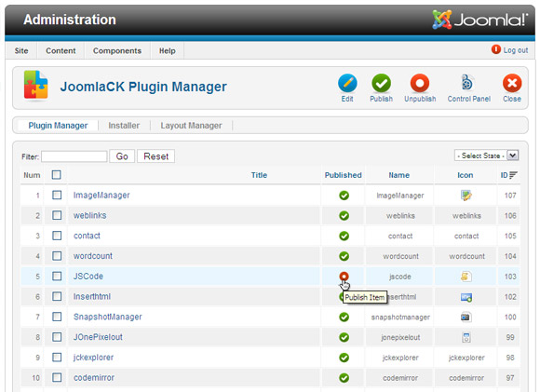Viewport: 540px width, 392px height.
Task: Open the Select State dropdown
Action: pos(486,155)
